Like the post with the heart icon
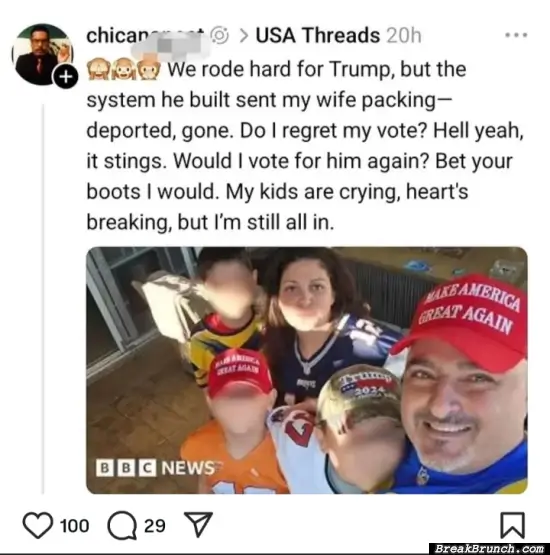Image resolution: width=550 pixels, height=555 pixels. [38, 526]
